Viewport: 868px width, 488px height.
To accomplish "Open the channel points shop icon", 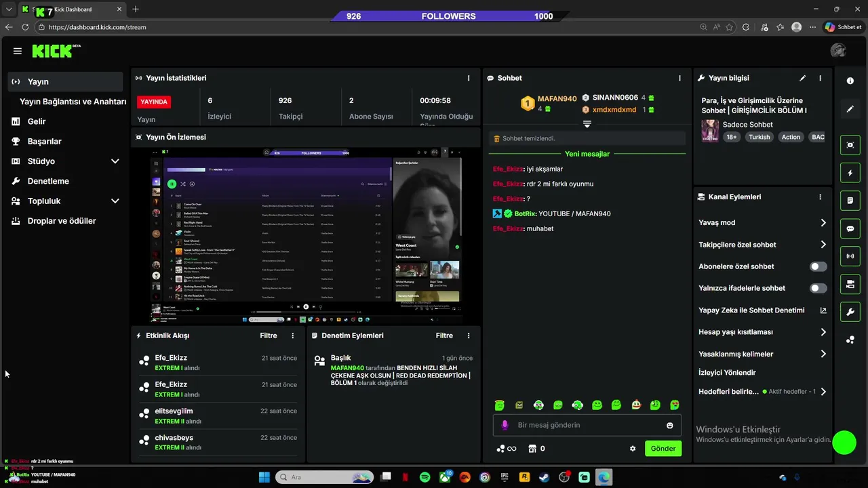I will [x=532, y=449].
